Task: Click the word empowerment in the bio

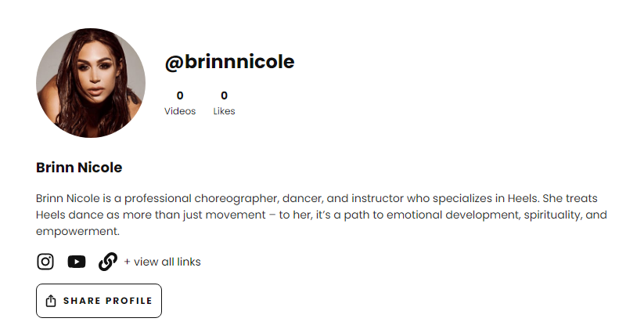Action: [76, 231]
